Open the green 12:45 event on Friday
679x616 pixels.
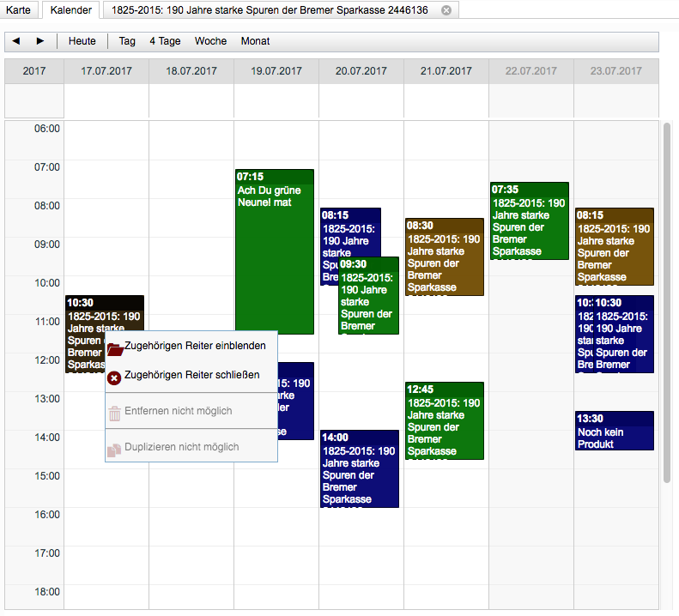444,420
